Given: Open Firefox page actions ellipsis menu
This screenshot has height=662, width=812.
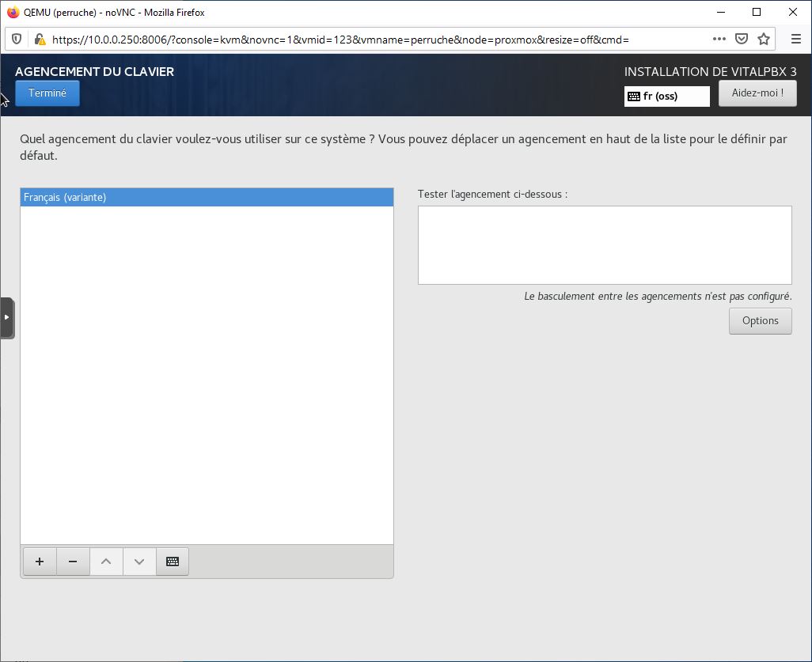Looking at the screenshot, I should (719, 39).
